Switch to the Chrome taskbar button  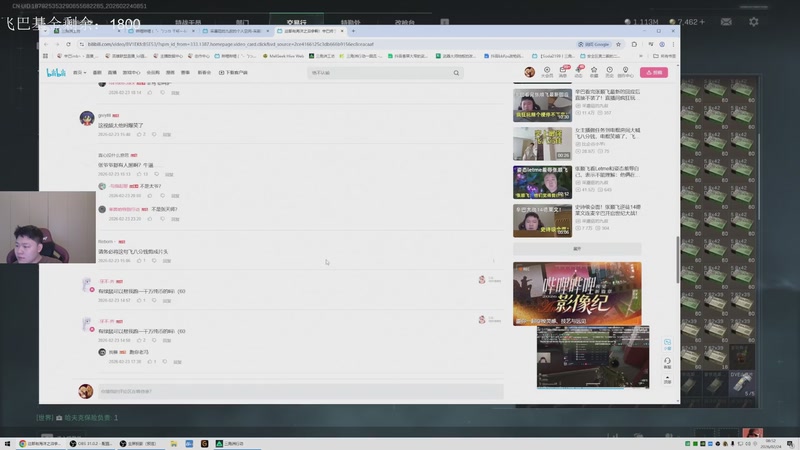coord(40,443)
